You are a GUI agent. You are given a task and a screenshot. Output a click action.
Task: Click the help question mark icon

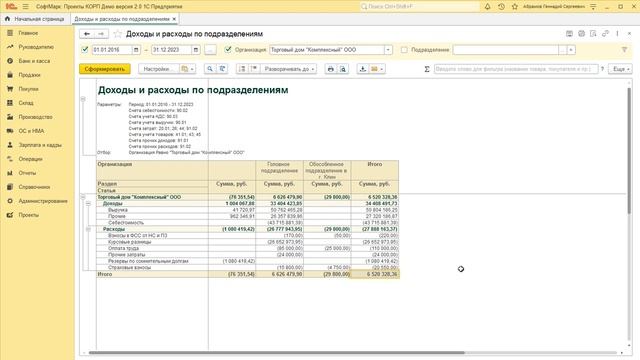point(602,69)
